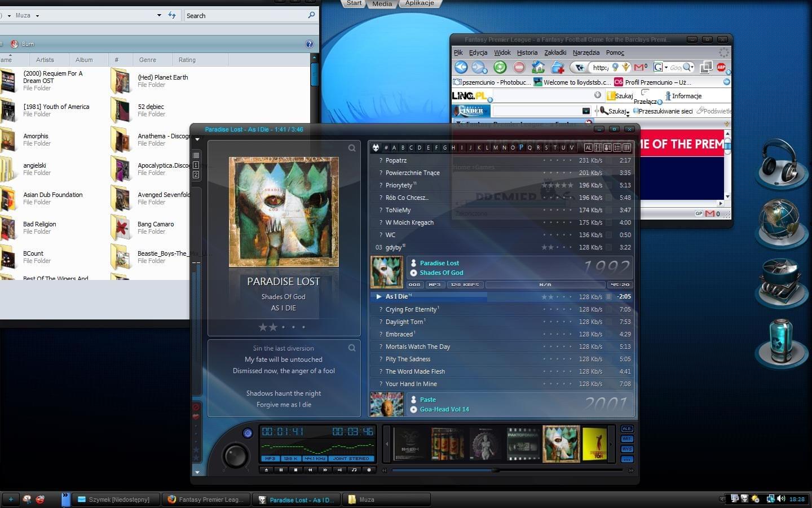Click the artist view icon with person silhouette

pos(608,148)
